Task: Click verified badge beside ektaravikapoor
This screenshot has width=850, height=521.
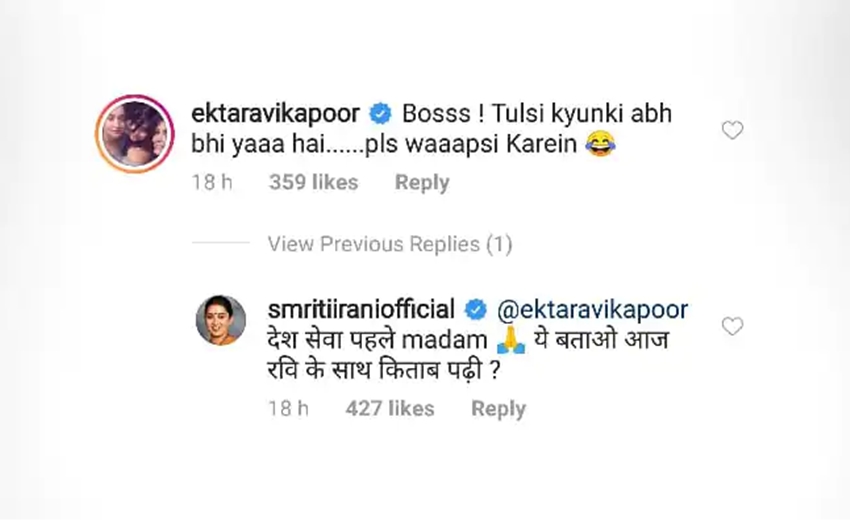Action: [x=381, y=114]
